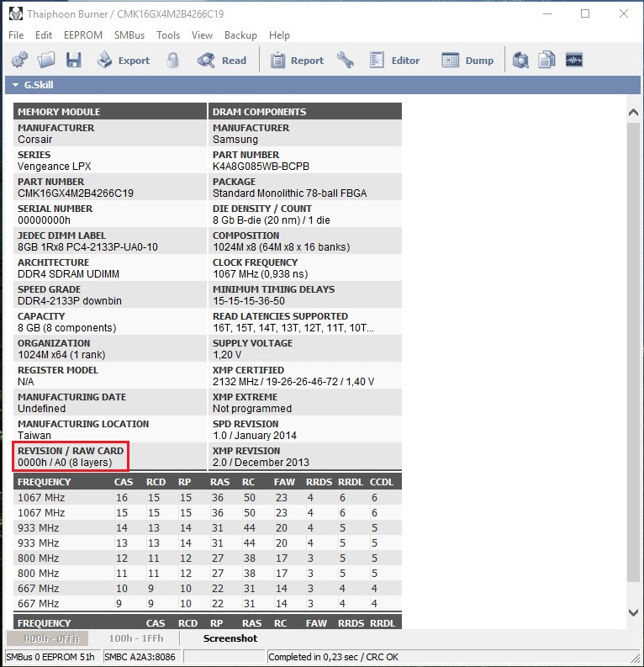Click the Completed in 0,23 sec status text
Screen dimensions: 644x667
[334, 657]
